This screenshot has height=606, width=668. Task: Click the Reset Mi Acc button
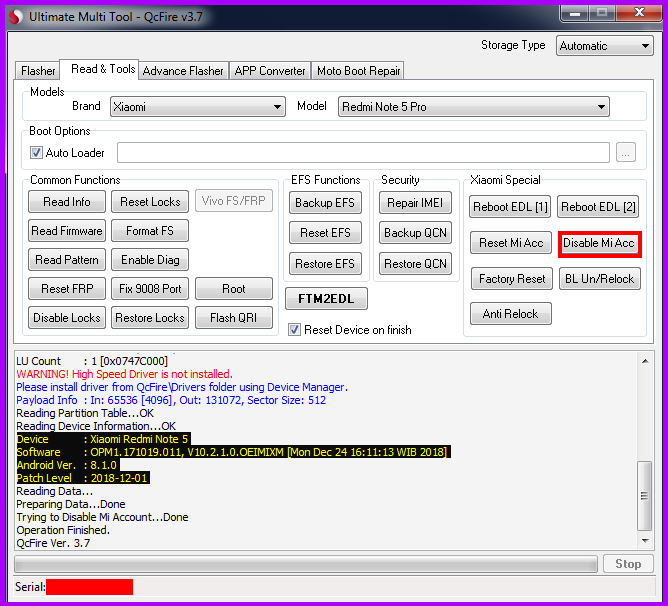coord(511,243)
